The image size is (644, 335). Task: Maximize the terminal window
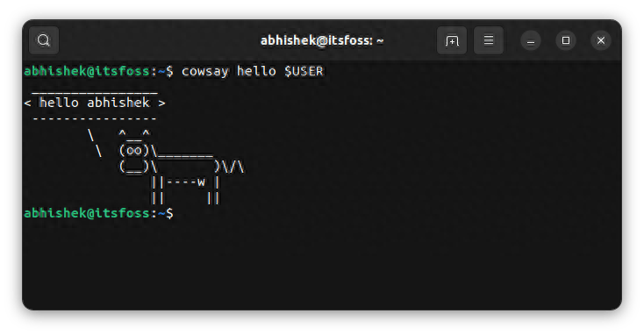tap(566, 40)
